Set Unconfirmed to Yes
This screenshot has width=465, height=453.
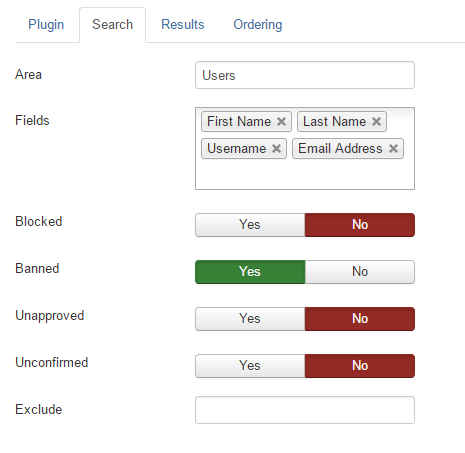[250, 366]
